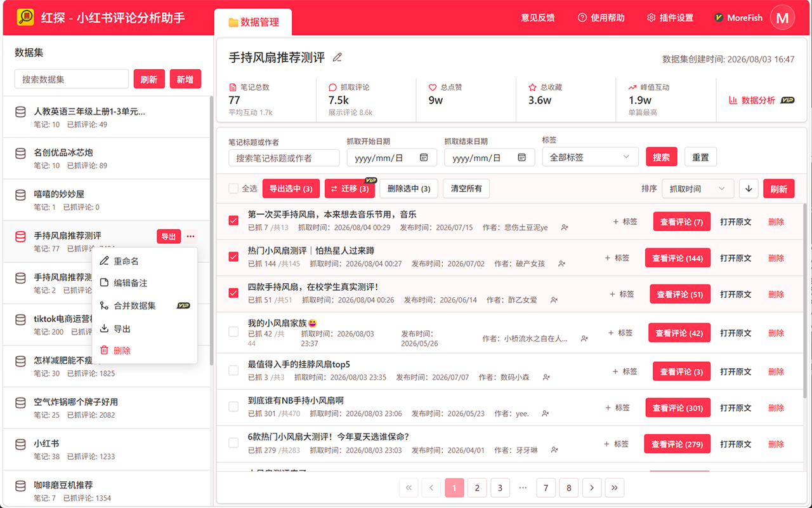This screenshot has width=812, height=508.
Task: Select 编辑备注 in context menu
Action: (x=145, y=283)
